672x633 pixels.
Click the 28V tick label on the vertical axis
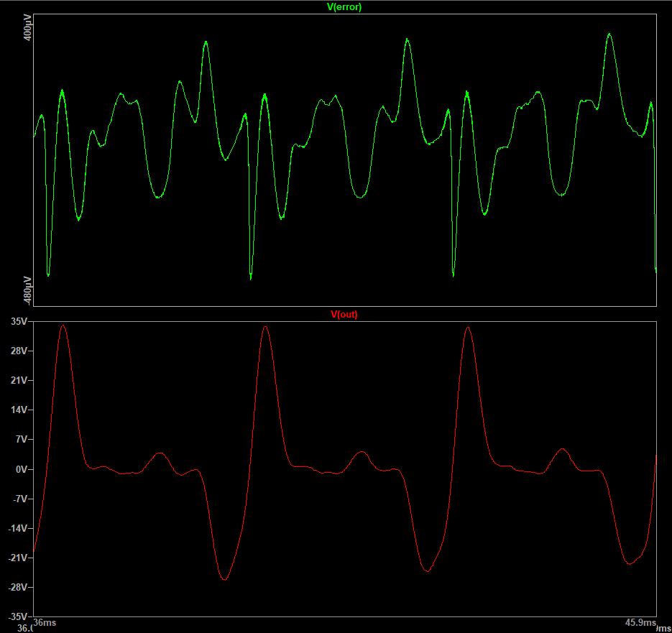pos(19,351)
